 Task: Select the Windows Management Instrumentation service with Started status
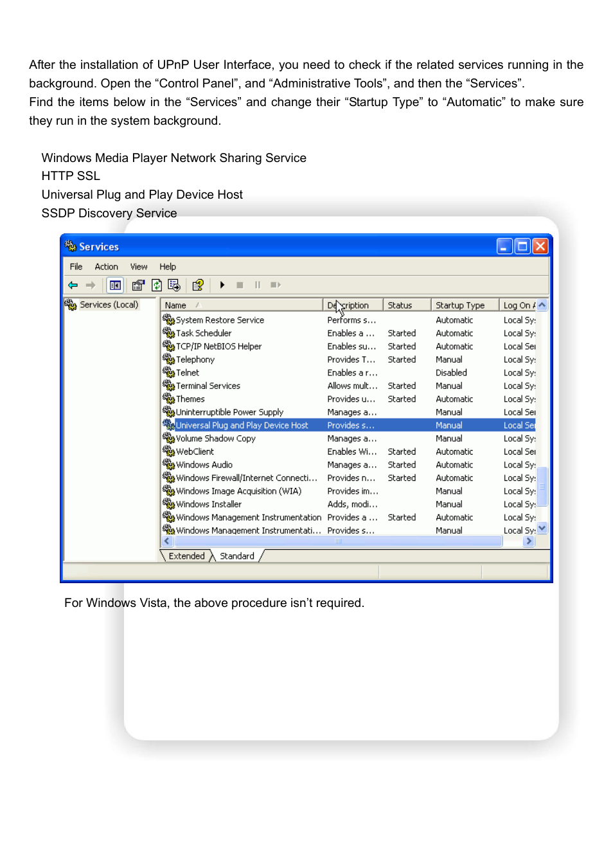[349, 518]
